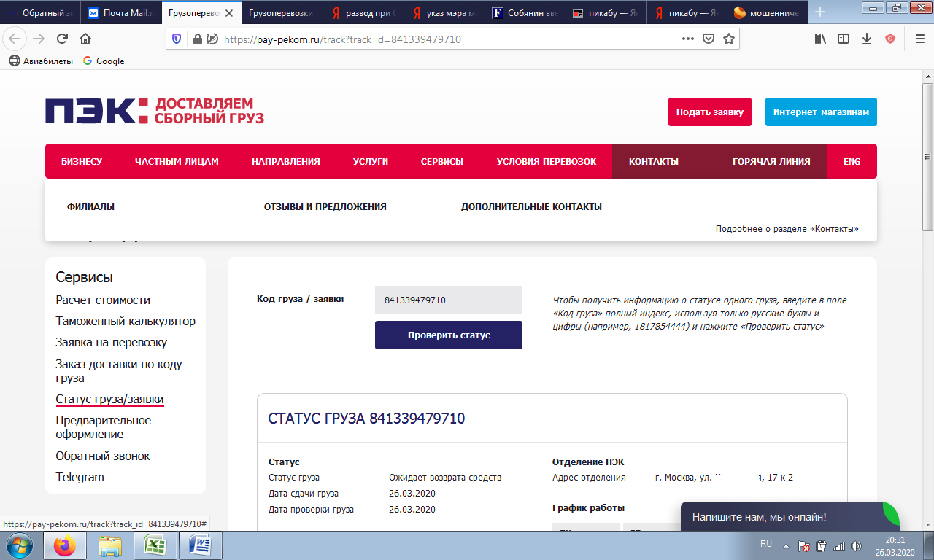Viewport: 934px width, 560px height.
Task: Open Заказ доставки по коду груза
Action: pos(119,370)
